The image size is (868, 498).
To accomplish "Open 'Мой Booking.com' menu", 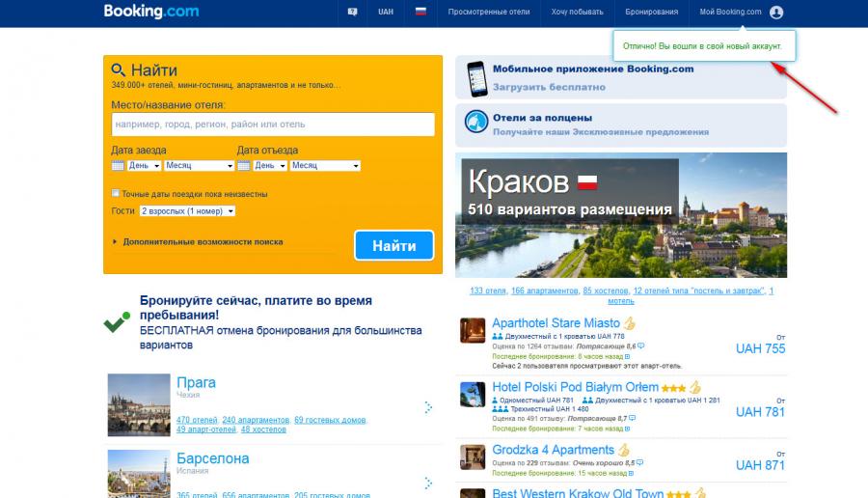I will [730, 12].
